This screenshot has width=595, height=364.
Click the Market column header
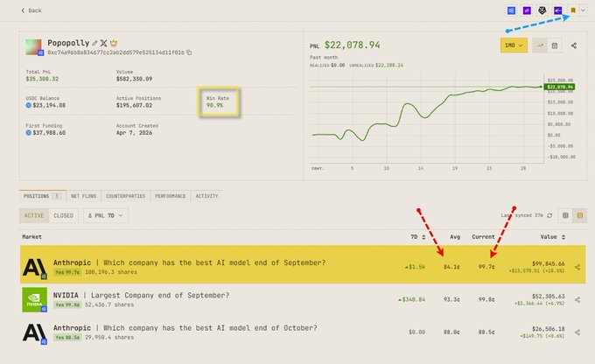pyautogui.click(x=31, y=237)
